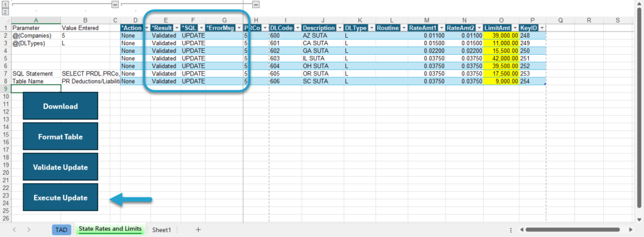Click the vertical scrollbar up arrow
644x237 pixels.
coord(640,4)
